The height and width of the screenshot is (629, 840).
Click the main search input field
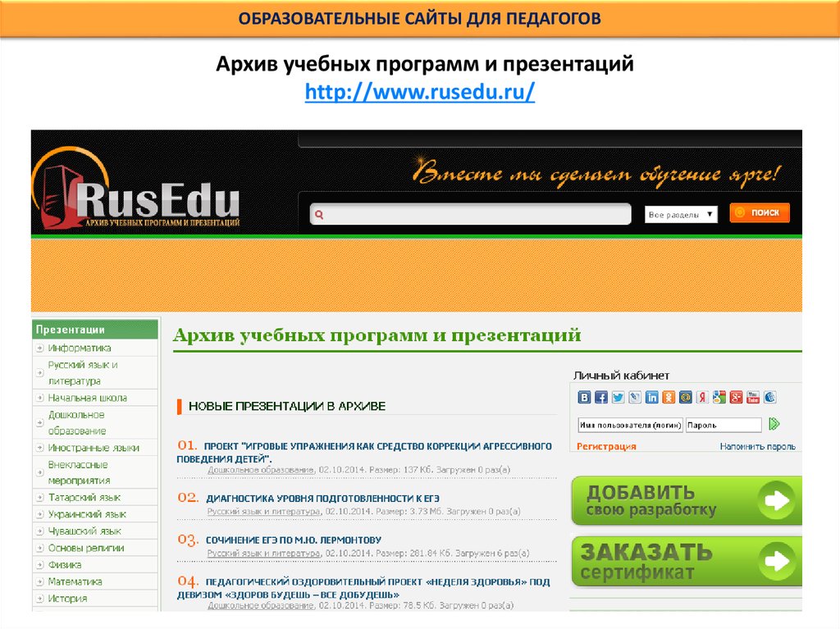click(470, 214)
